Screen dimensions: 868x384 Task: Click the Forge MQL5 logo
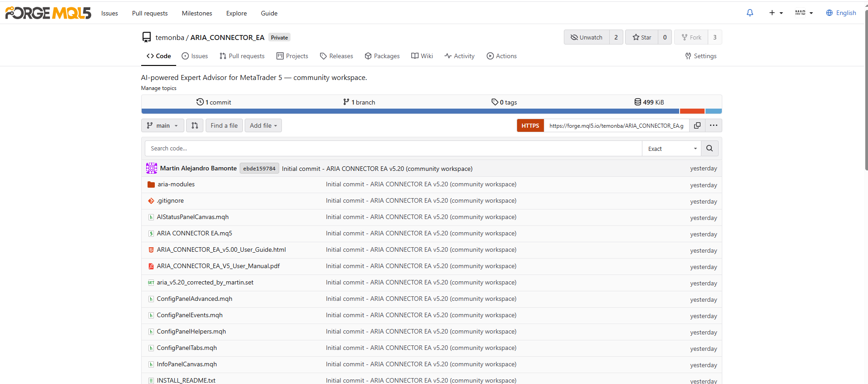coord(48,13)
